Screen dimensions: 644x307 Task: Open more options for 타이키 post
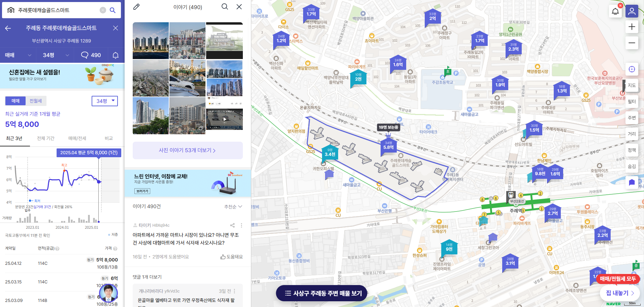pyautogui.click(x=241, y=225)
